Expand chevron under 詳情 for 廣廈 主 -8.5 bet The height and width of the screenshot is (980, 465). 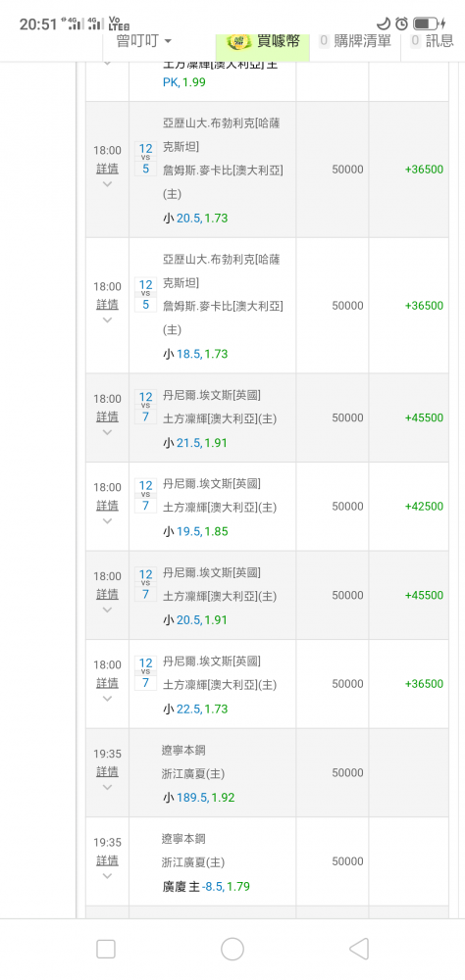(x=107, y=876)
